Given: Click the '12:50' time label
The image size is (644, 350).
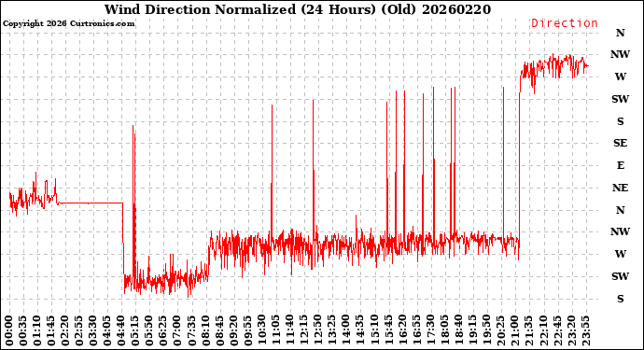Looking at the screenshot, I should pos(318,331).
